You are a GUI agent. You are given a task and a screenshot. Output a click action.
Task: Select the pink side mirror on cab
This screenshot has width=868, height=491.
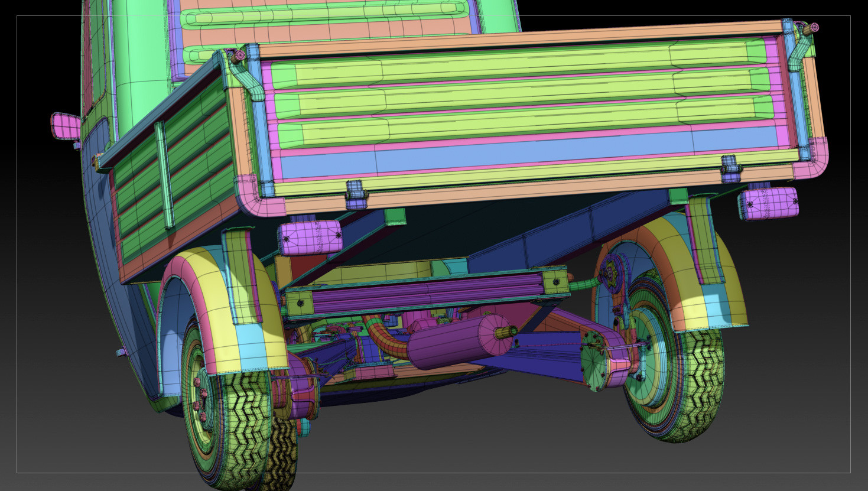(x=65, y=126)
